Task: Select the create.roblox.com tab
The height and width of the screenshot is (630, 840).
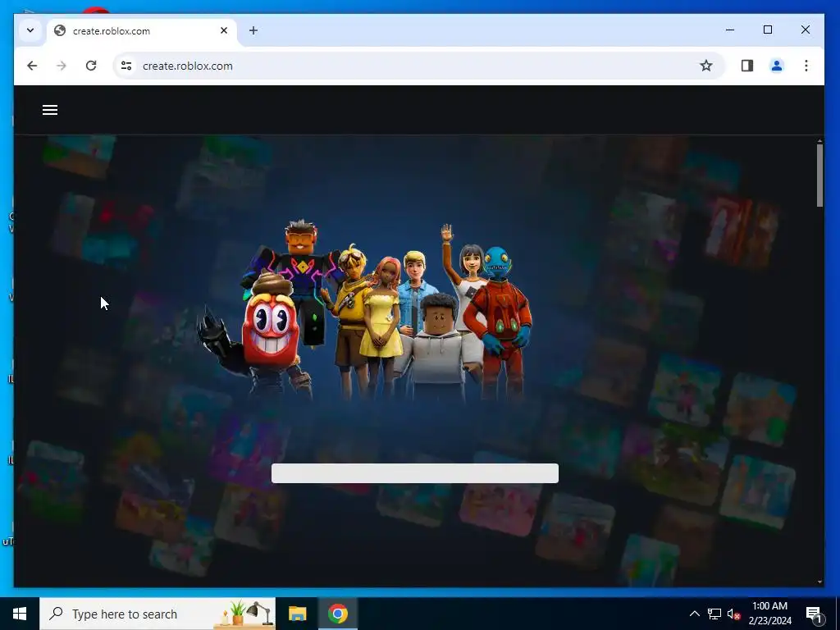Action: coord(142,31)
